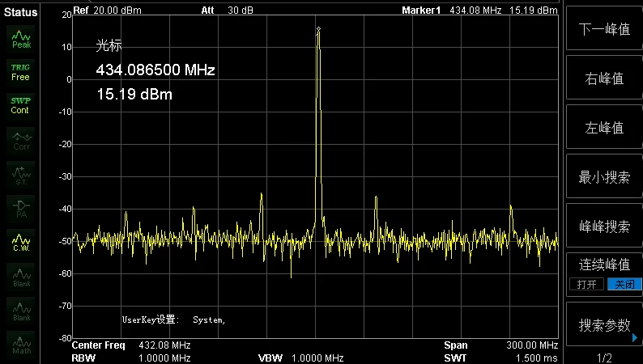The width and height of the screenshot is (643, 364).
Task: Click the Ref 20.00 dBm reference level
Action: [107, 11]
